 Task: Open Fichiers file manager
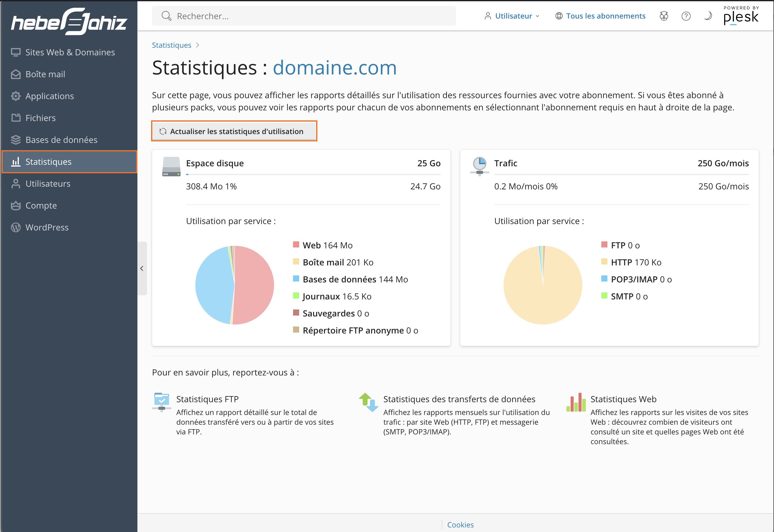point(69,118)
